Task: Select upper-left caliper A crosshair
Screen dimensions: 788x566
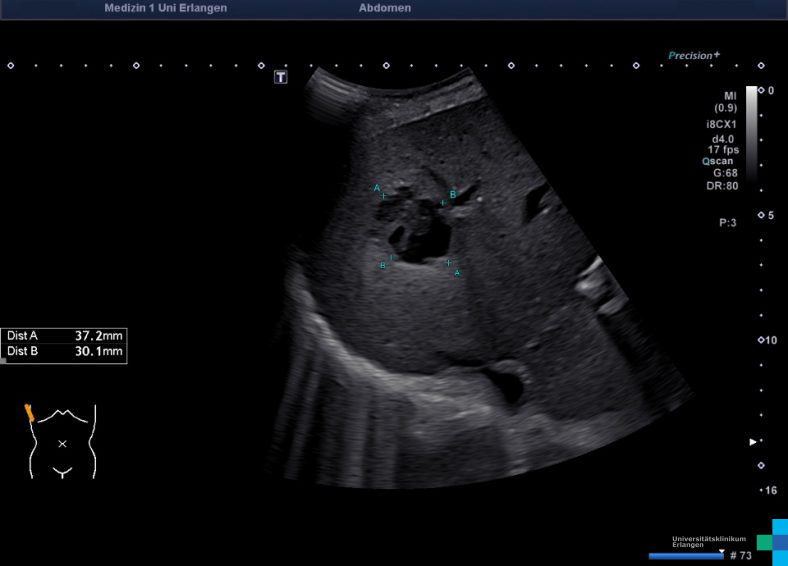Action: [384, 196]
